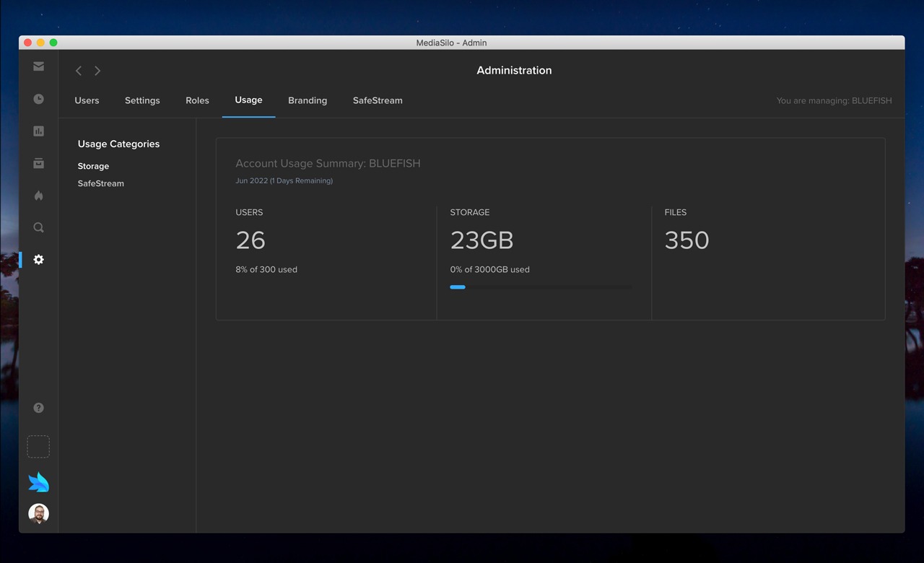Open the help question-mark icon
924x563 pixels.
38,407
